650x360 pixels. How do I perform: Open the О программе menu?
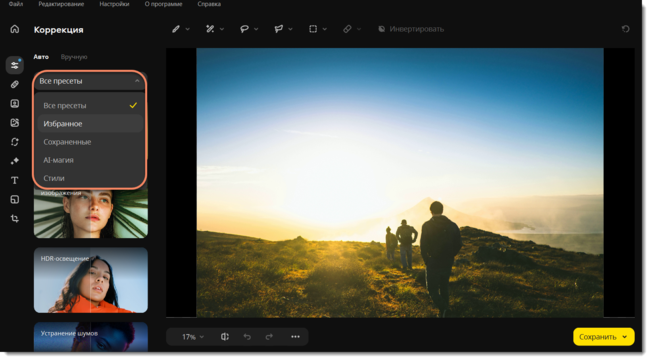pos(163,4)
